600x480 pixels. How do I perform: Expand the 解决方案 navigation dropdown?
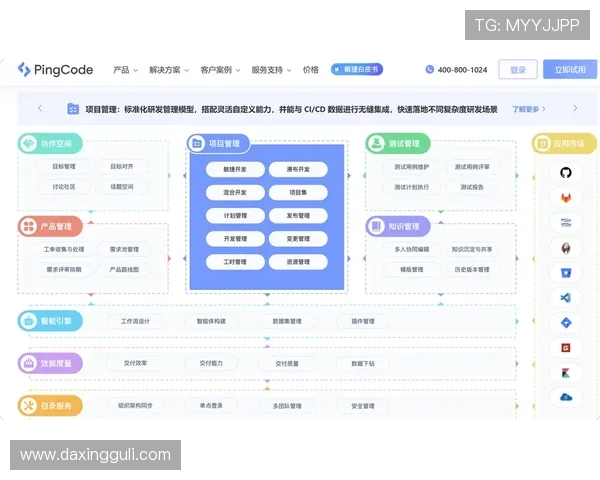click(x=169, y=70)
